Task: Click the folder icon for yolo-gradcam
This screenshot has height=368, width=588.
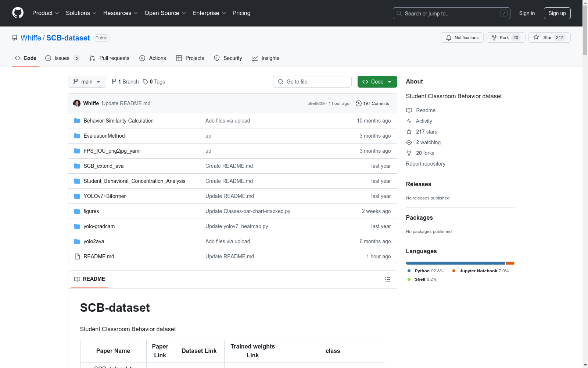Action: tap(77, 226)
